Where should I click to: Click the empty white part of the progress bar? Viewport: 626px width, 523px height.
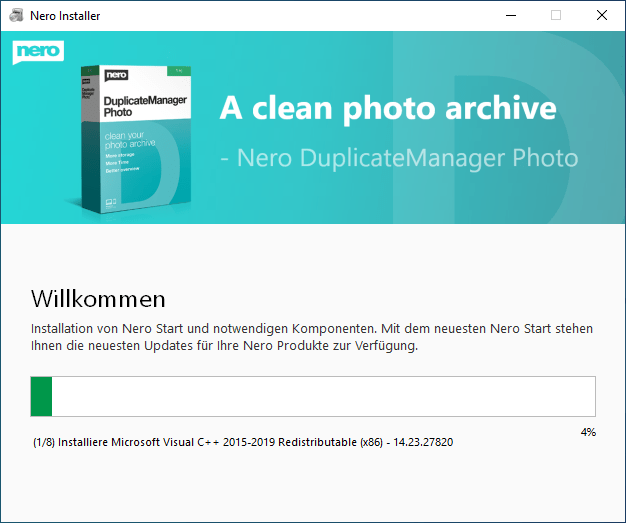pos(322,396)
